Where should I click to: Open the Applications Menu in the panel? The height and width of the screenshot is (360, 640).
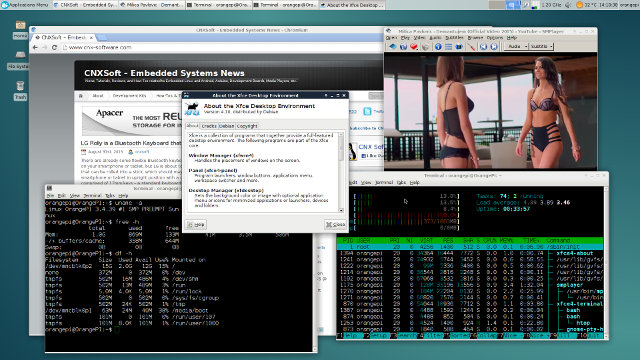(x=25, y=5)
